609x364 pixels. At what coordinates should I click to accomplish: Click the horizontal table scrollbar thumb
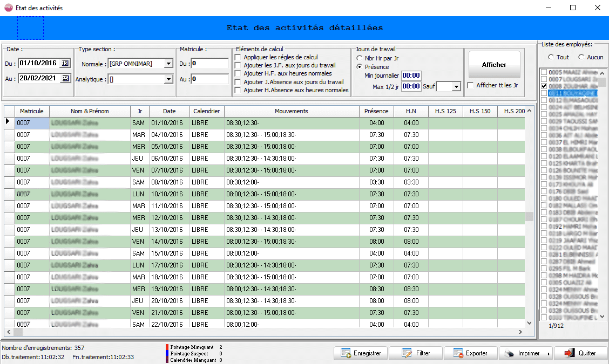coord(18,332)
